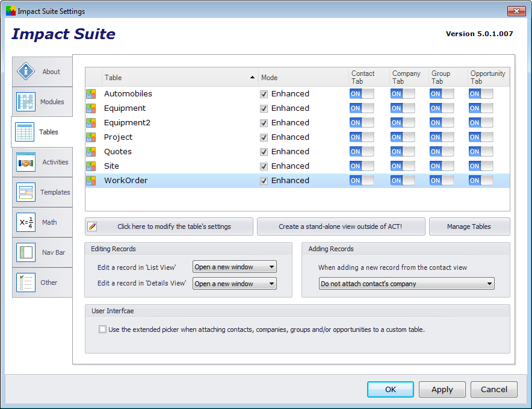532x409 pixels.
Task: Uncheck Enhanced mode for Equipment
Action: pyautogui.click(x=264, y=108)
